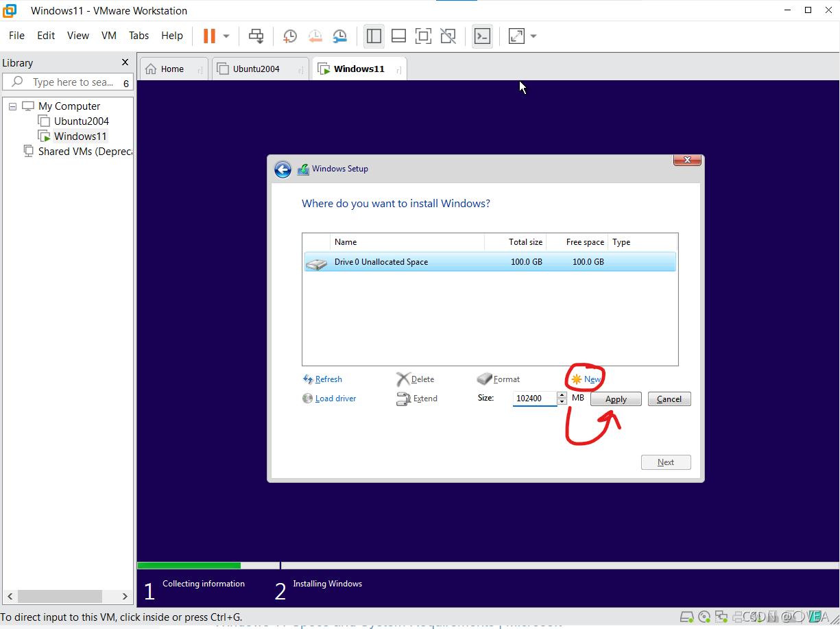
Task: Open the VM menu
Action: pyautogui.click(x=109, y=36)
